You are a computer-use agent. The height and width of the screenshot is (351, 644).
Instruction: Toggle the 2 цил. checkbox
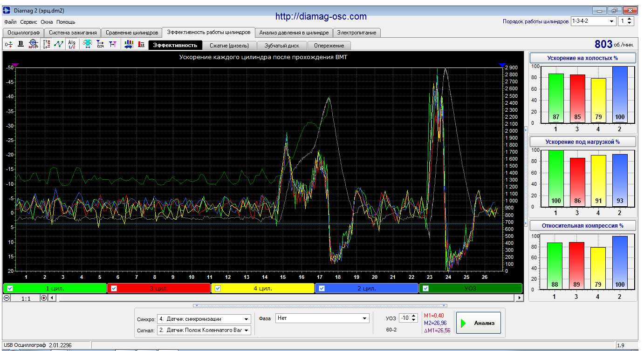click(322, 288)
